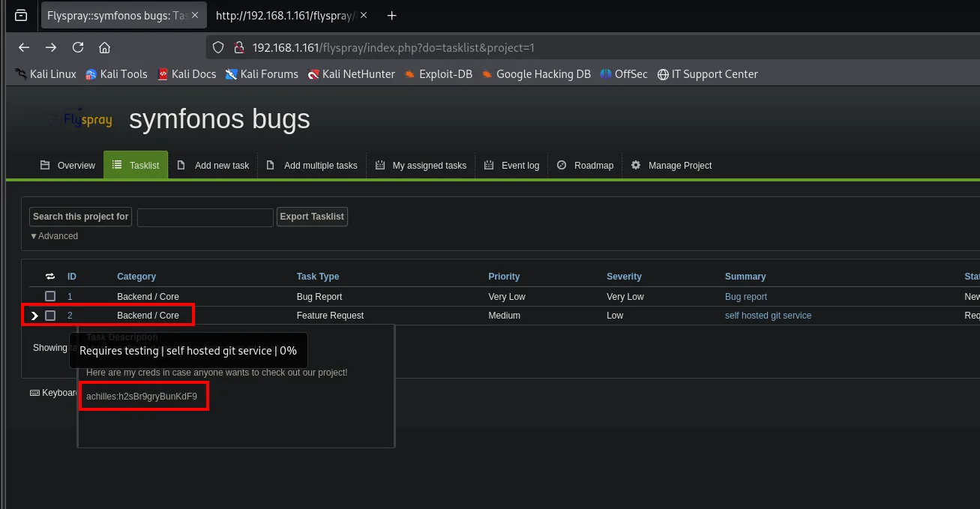Open the Kali Tools bookmark
The width and height of the screenshot is (980, 509).
tap(116, 73)
